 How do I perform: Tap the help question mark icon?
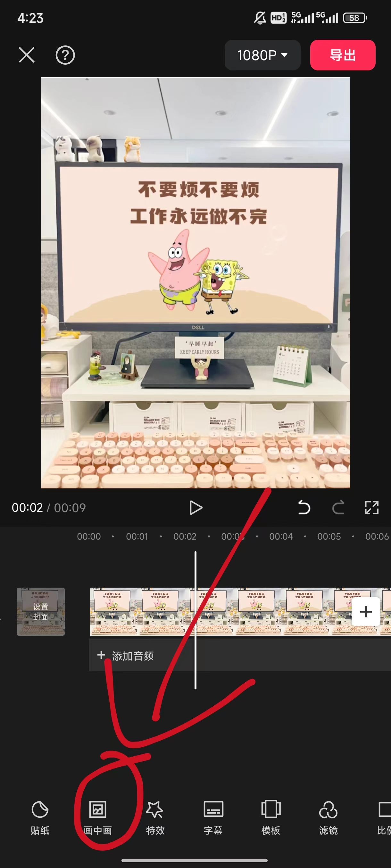tap(65, 55)
